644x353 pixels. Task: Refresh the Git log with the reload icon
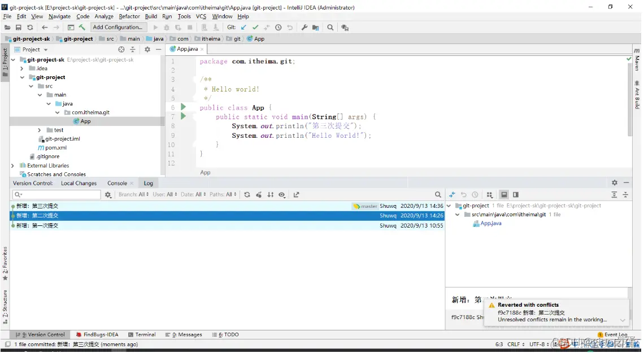tap(247, 195)
